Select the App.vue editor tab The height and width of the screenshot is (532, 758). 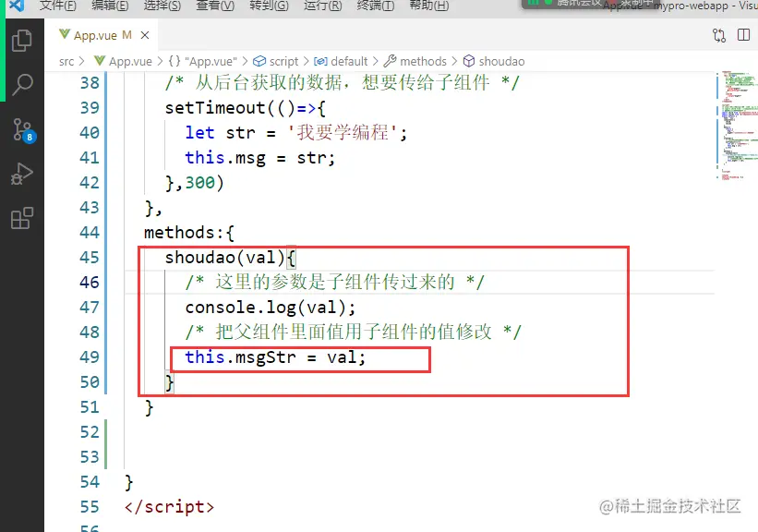tap(97, 34)
